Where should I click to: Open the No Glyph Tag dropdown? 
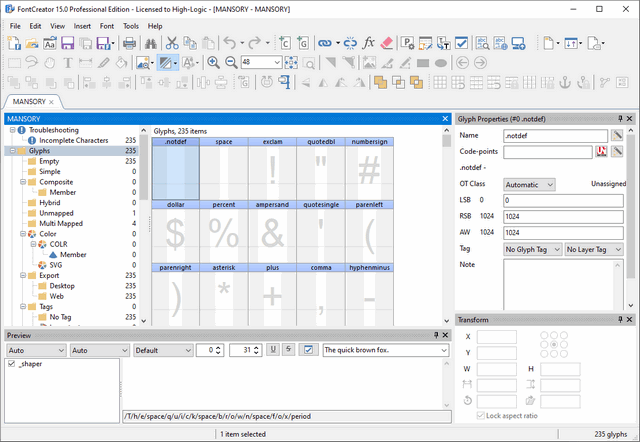pos(532,248)
